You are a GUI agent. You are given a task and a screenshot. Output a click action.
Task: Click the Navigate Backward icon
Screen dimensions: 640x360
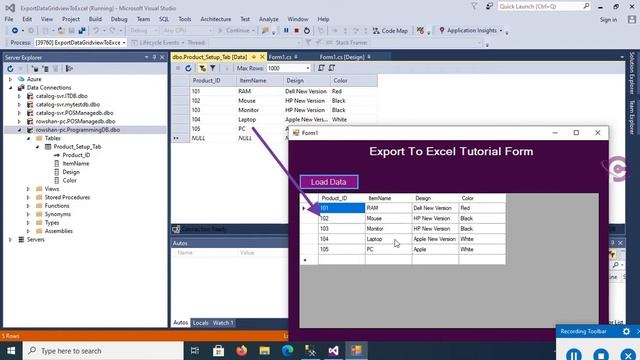click(15, 31)
